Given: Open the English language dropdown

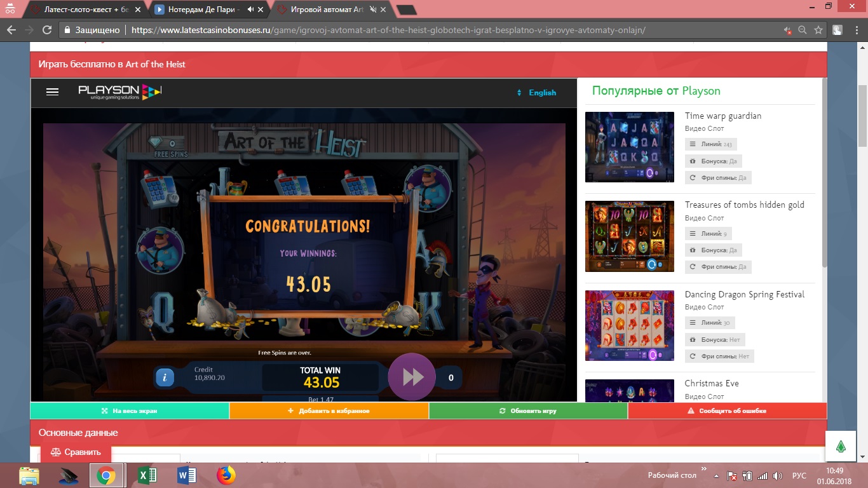Looking at the screenshot, I should [537, 93].
